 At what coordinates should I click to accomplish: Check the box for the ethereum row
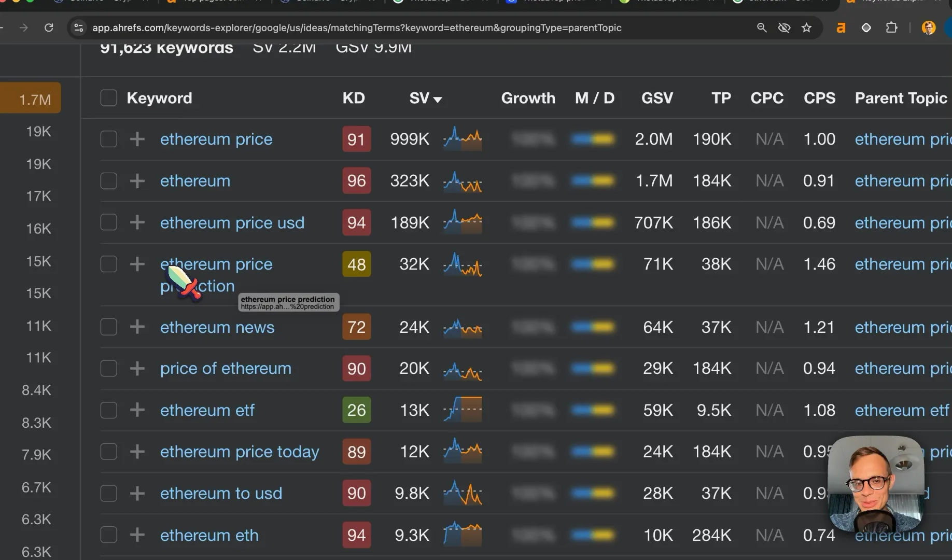pos(108,181)
